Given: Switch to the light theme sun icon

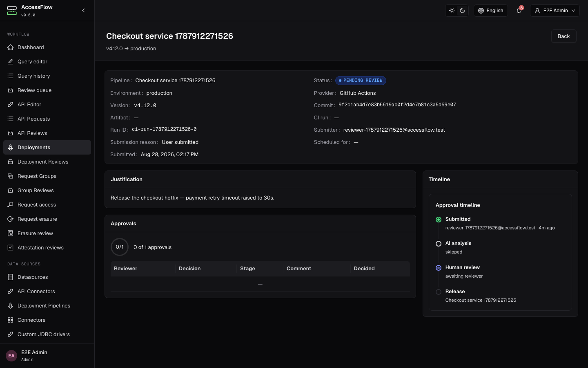Looking at the screenshot, I should click(452, 11).
